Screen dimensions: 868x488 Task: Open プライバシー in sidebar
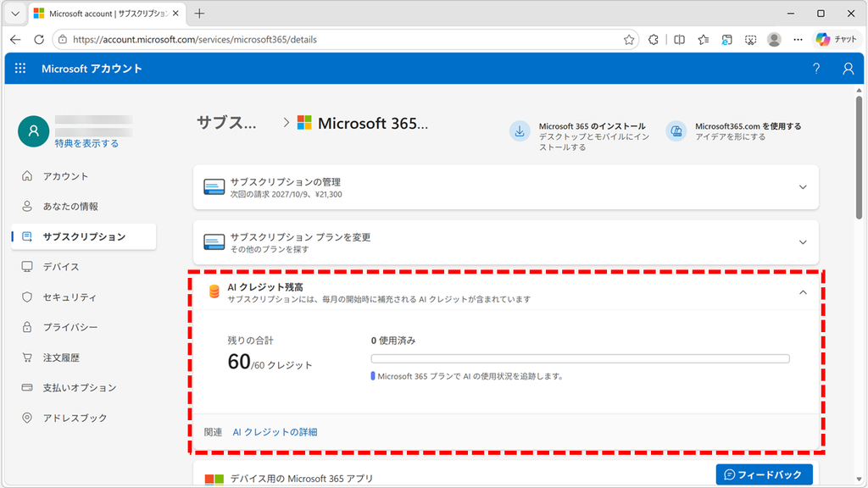84,327
